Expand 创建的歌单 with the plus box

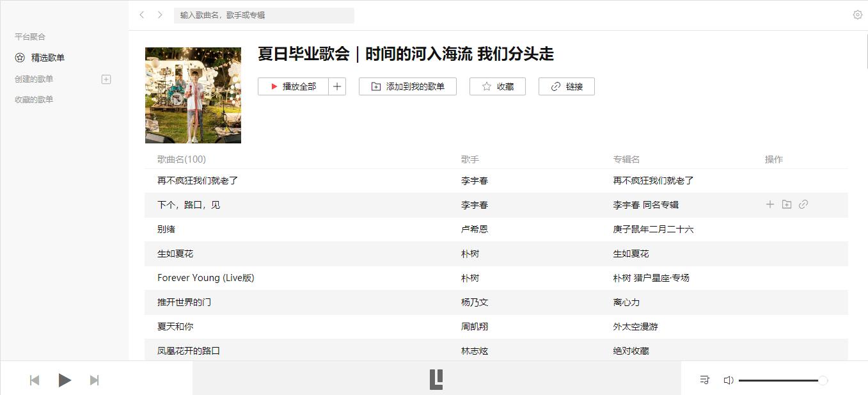click(106, 78)
